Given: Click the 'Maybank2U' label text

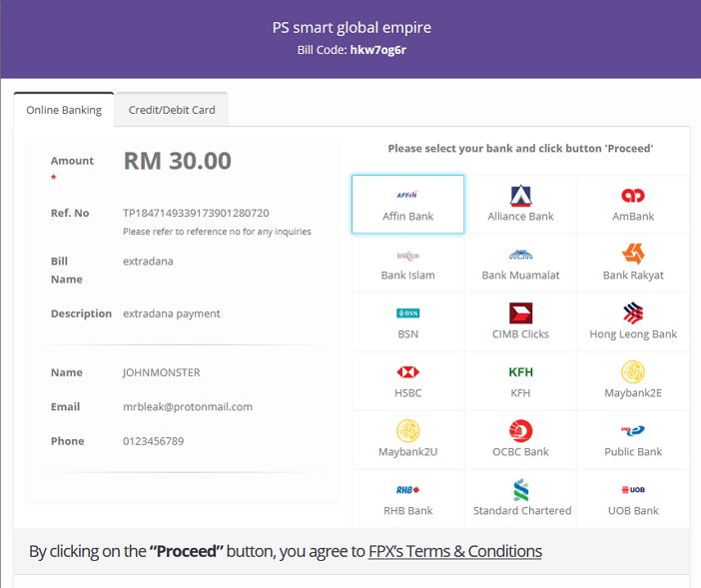Looking at the screenshot, I should click(x=407, y=451).
